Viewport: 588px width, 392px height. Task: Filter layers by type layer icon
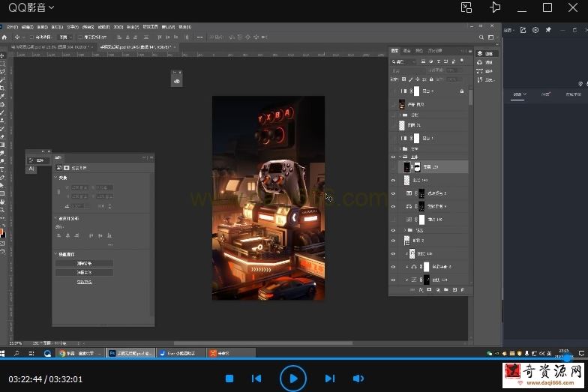tap(438, 61)
